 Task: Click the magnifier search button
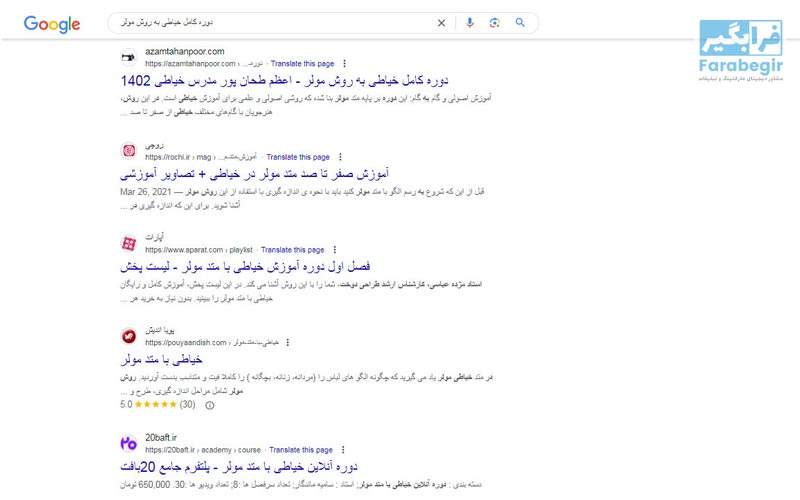(x=520, y=23)
